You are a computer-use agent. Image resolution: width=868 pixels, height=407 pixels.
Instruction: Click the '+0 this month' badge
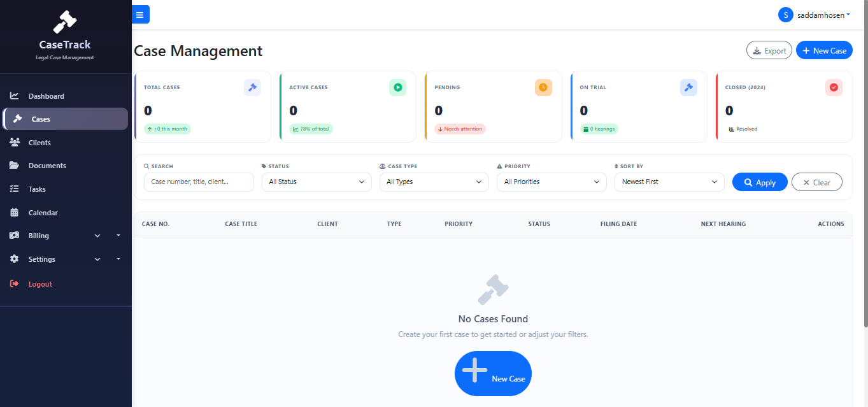(x=167, y=129)
